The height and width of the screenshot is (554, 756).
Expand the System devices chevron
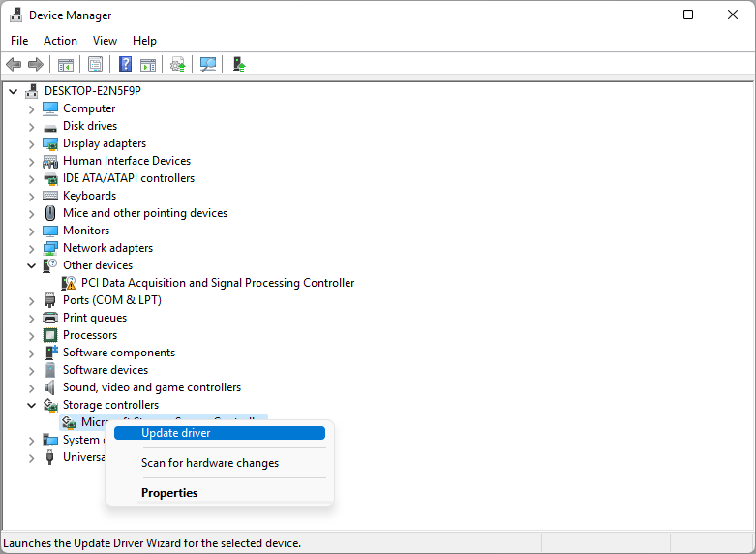(31, 441)
